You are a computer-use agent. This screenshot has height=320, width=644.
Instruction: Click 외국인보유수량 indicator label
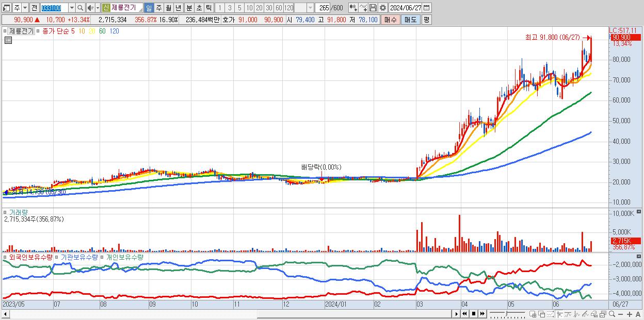point(30,257)
